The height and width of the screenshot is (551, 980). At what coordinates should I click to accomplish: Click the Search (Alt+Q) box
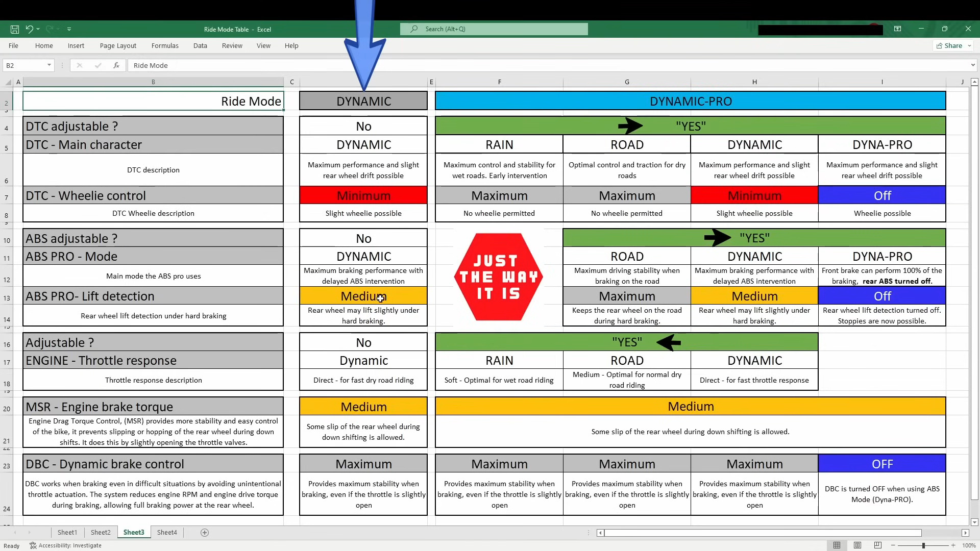click(494, 29)
